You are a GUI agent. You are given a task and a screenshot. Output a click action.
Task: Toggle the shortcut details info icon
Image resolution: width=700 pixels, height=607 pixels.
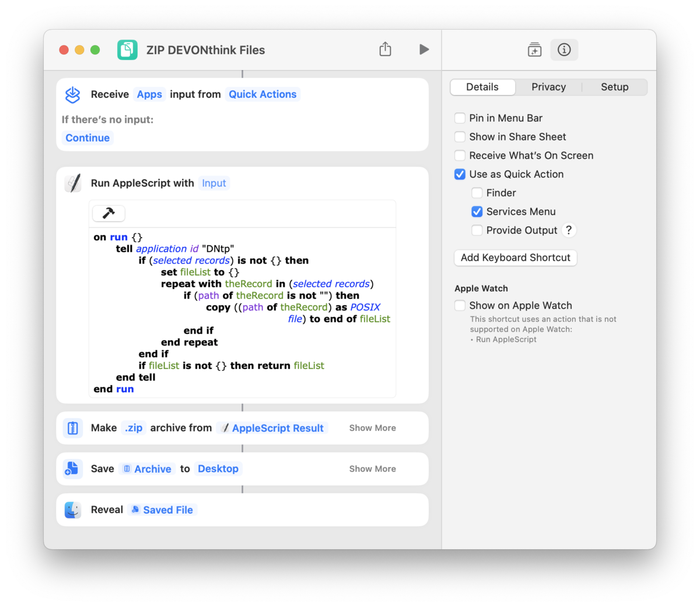click(563, 50)
